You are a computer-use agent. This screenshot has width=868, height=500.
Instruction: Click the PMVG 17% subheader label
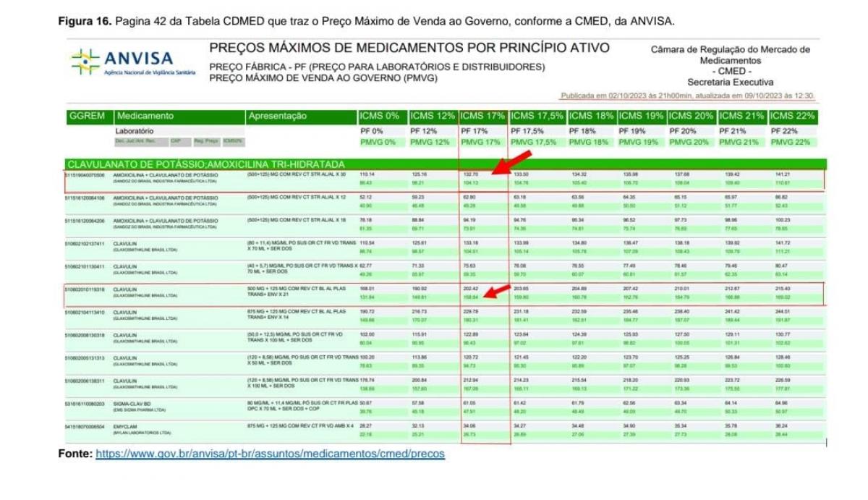pos(480,142)
